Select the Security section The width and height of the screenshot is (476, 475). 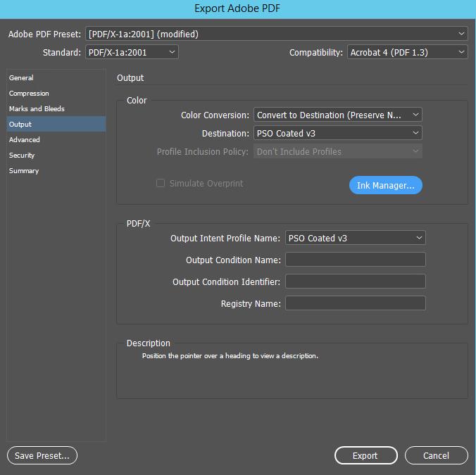56,155
